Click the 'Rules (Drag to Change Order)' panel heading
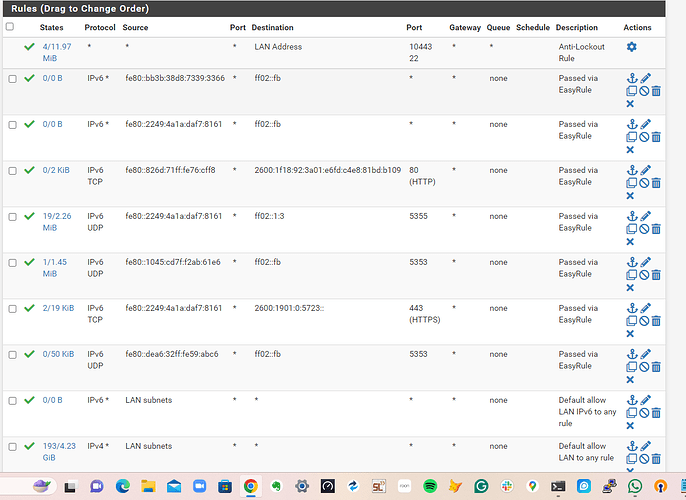The image size is (686, 500). pos(80,9)
